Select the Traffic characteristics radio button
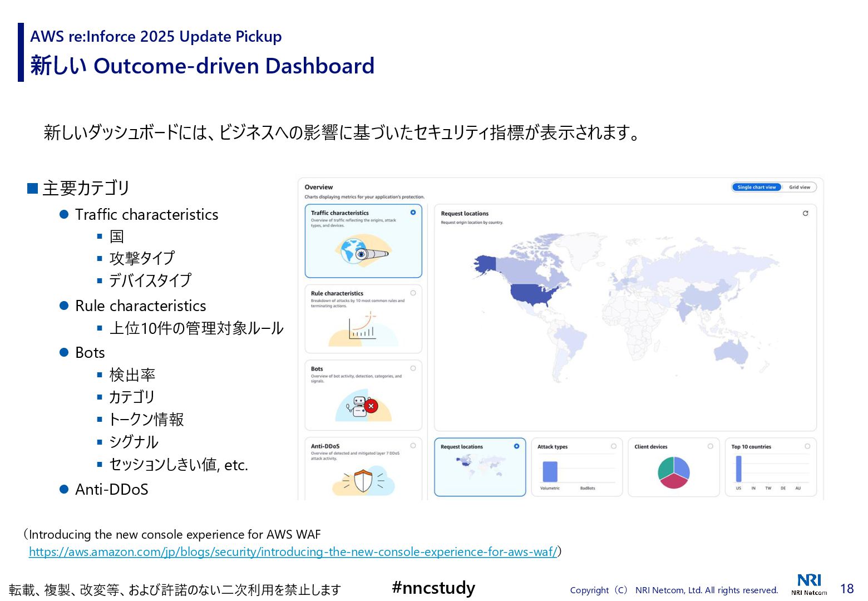Image resolution: width=868 pixels, height=601 pixels. tap(413, 213)
